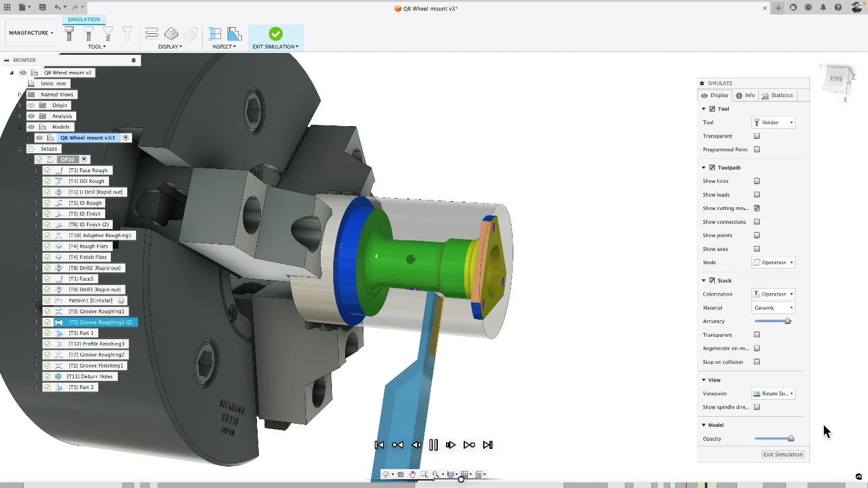868x488 pixels.
Task: Open the MANUFACTURE workspace menu
Action: pos(30,32)
